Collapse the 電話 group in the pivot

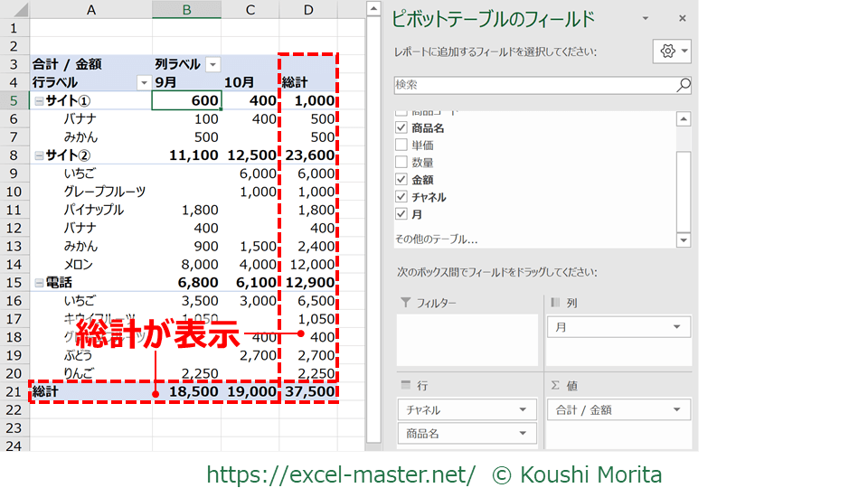(x=39, y=283)
